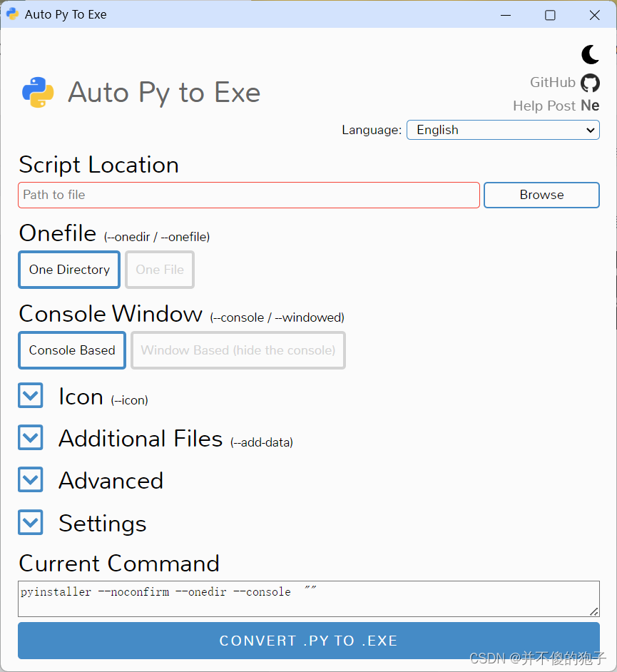
Task: Click the Advanced heading
Action: coord(111,480)
